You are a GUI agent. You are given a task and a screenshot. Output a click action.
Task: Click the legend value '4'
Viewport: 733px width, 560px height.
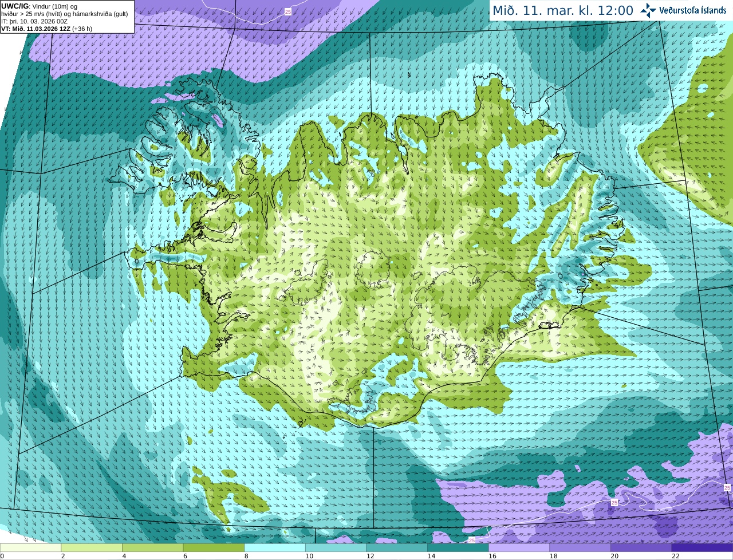(x=124, y=556)
